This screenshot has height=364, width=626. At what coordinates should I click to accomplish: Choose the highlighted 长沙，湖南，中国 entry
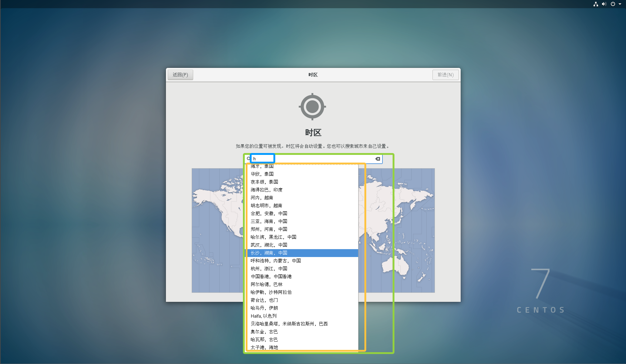pyautogui.click(x=269, y=253)
